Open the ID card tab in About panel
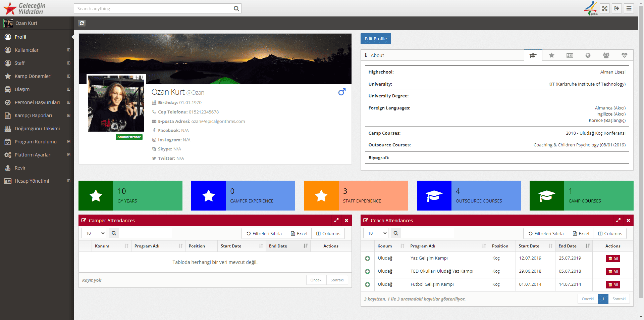This screenshot has height=320, width=644. (x=570, y=55)
